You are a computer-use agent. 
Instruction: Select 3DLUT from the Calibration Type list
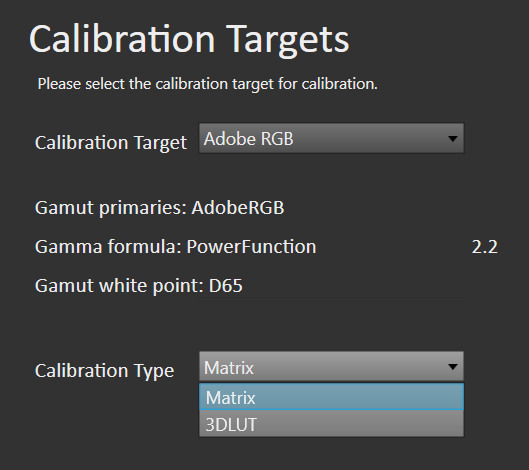(331, 423)
